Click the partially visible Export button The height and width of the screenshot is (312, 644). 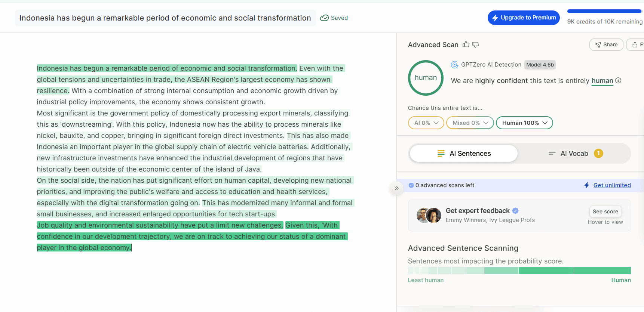pos(636,44)
